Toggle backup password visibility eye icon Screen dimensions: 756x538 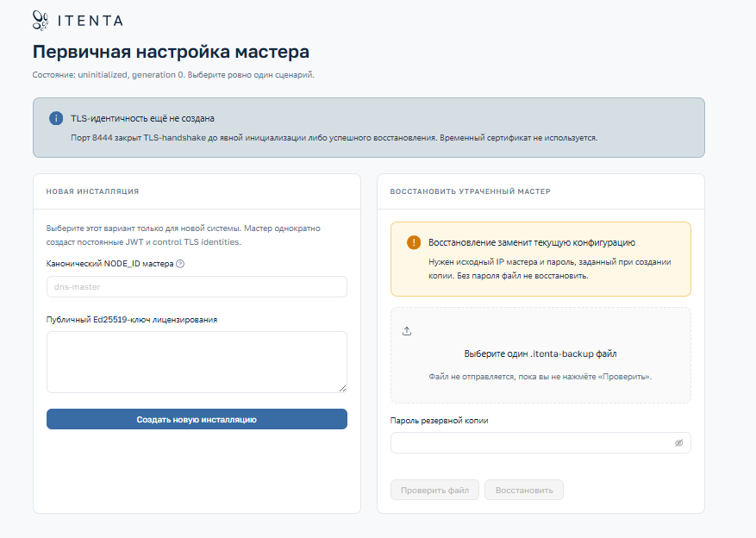click(679, 443)
